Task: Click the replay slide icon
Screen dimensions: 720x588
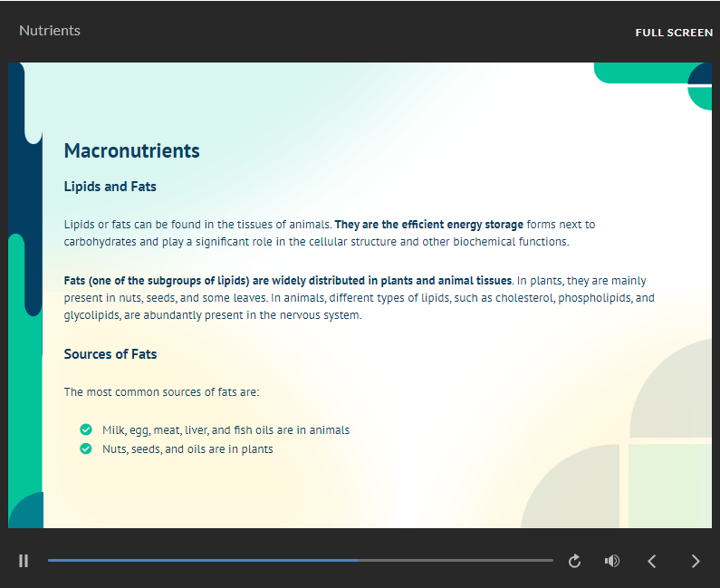Action: point(574,561)
